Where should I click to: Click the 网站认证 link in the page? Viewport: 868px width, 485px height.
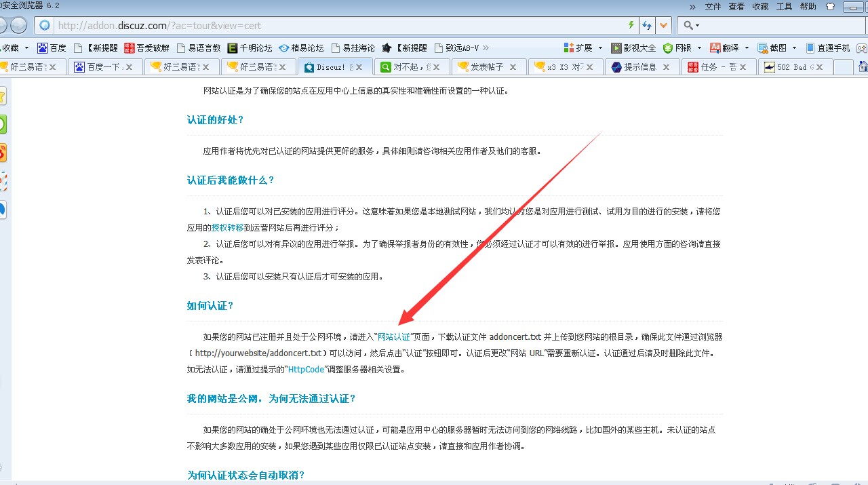point(393,336)
